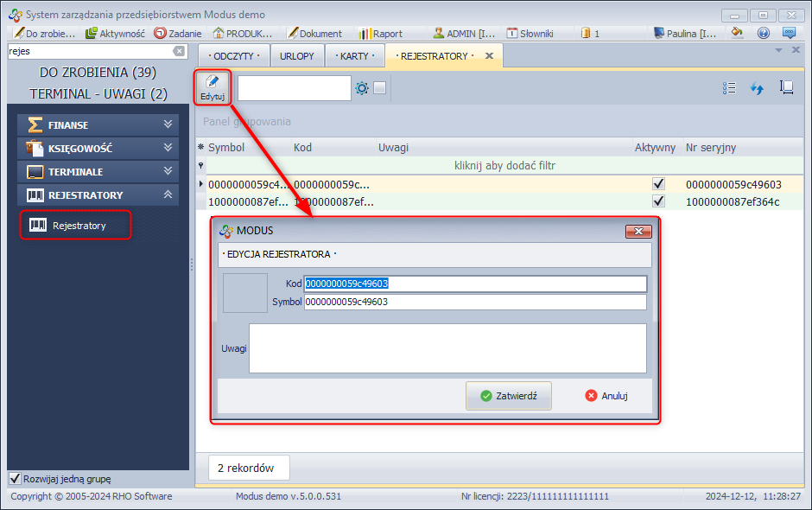Toggle Aktywny checkbox in the first row
Image resolution: width=812 pixels, height=510 pixels.
(x=658, y=184)
